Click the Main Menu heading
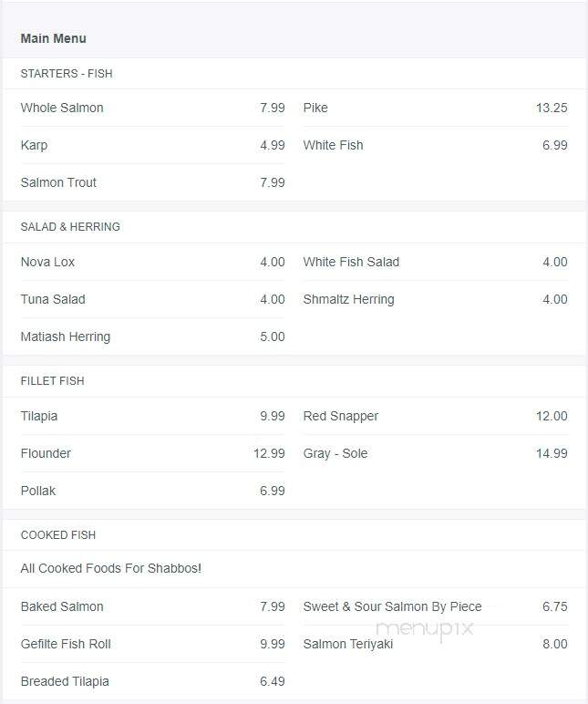The image size is (588, 704). [x=54, y=38]
